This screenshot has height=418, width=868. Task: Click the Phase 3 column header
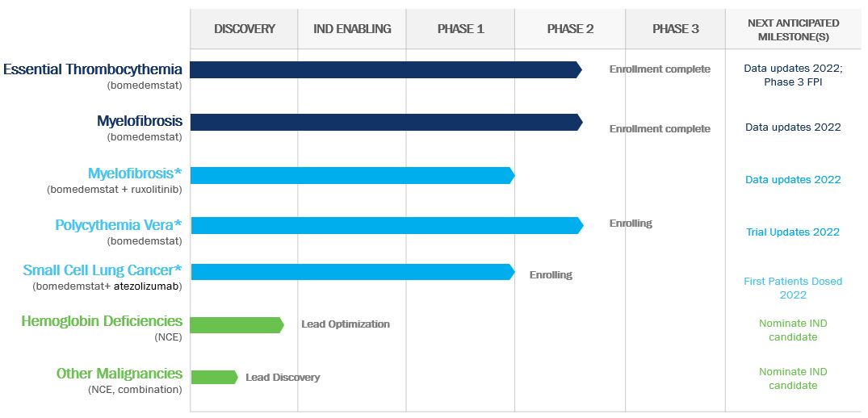(x=675, y=29)
